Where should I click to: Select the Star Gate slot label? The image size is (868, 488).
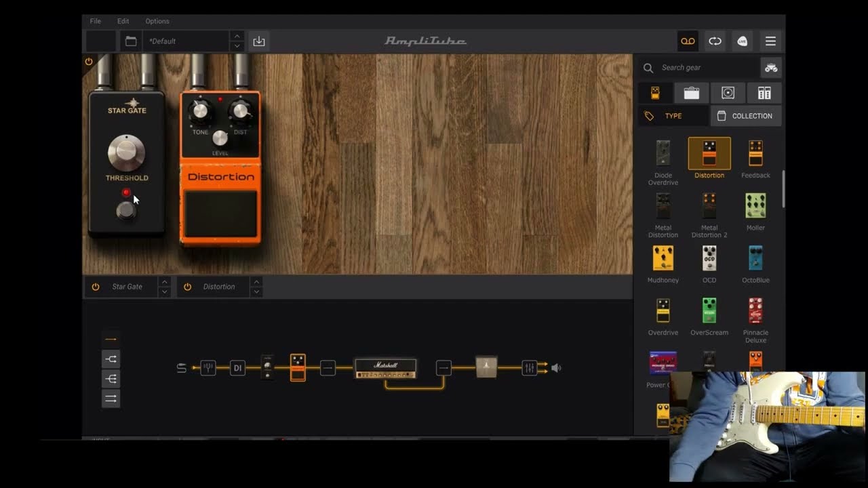coord(127,287)
